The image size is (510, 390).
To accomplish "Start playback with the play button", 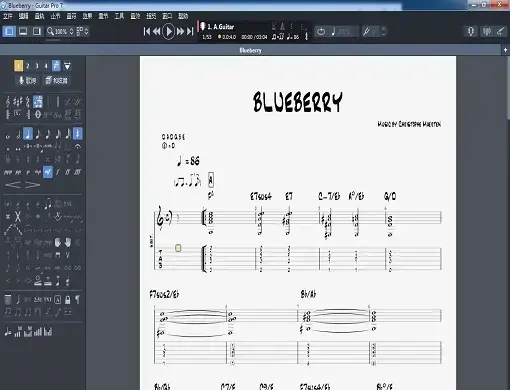I will pos(168,31).
